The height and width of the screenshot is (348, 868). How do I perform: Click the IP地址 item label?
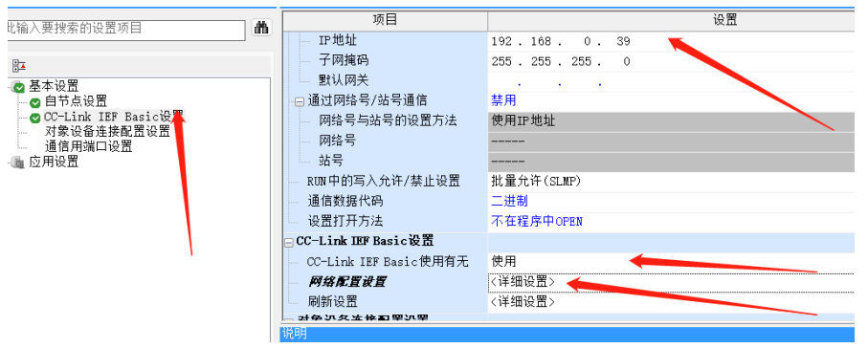[338, 40]
